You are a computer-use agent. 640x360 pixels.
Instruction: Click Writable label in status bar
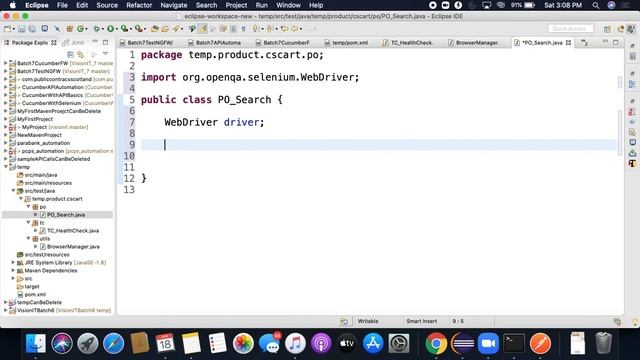pyautogui.click(x=368, y=321)
